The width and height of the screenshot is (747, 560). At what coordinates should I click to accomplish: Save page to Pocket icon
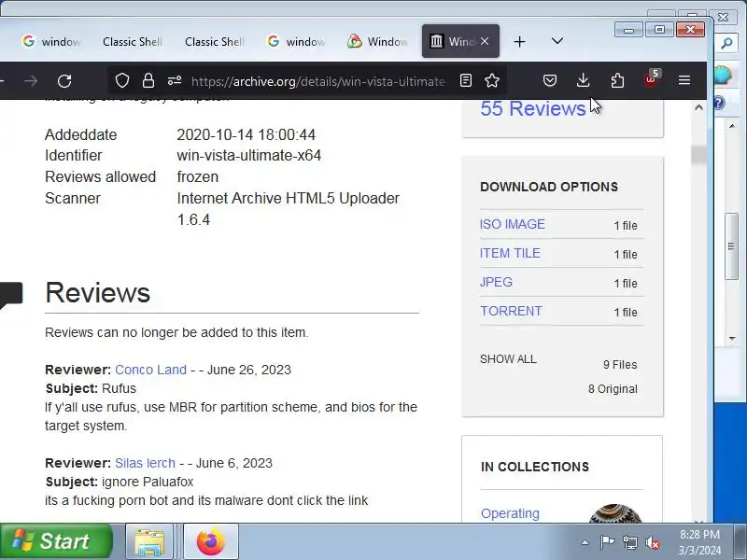coord(550,80)
